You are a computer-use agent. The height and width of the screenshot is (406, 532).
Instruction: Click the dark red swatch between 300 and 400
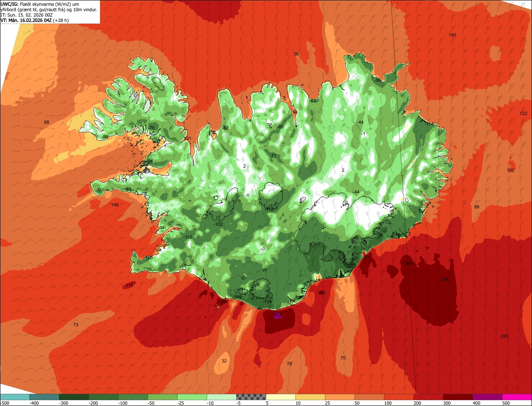tap(458, 397)
